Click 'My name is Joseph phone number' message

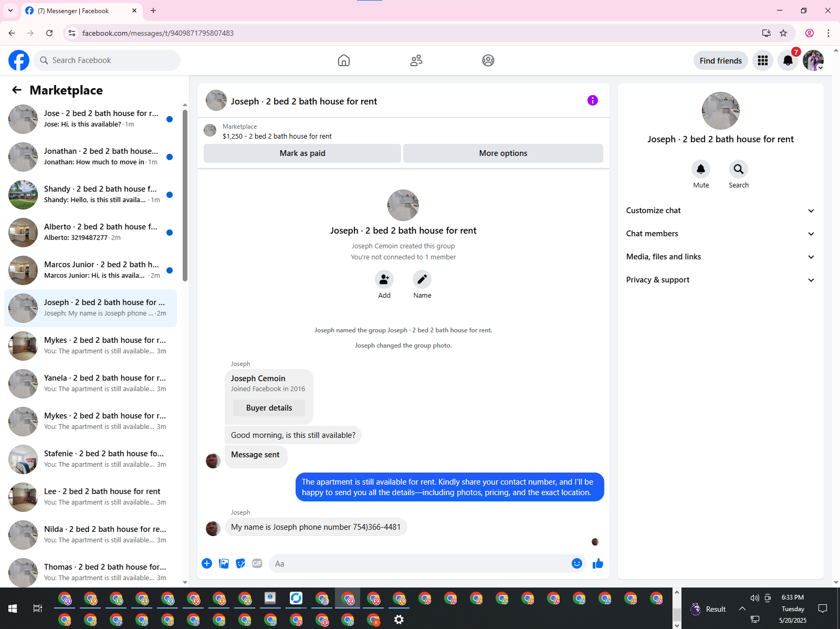[316, 527]
